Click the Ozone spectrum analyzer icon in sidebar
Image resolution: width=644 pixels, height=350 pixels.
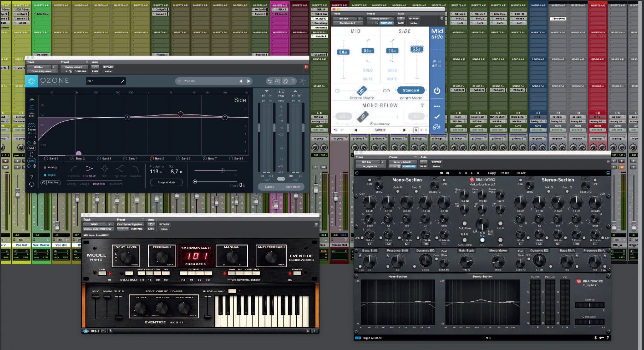click(x=32, y=100)
